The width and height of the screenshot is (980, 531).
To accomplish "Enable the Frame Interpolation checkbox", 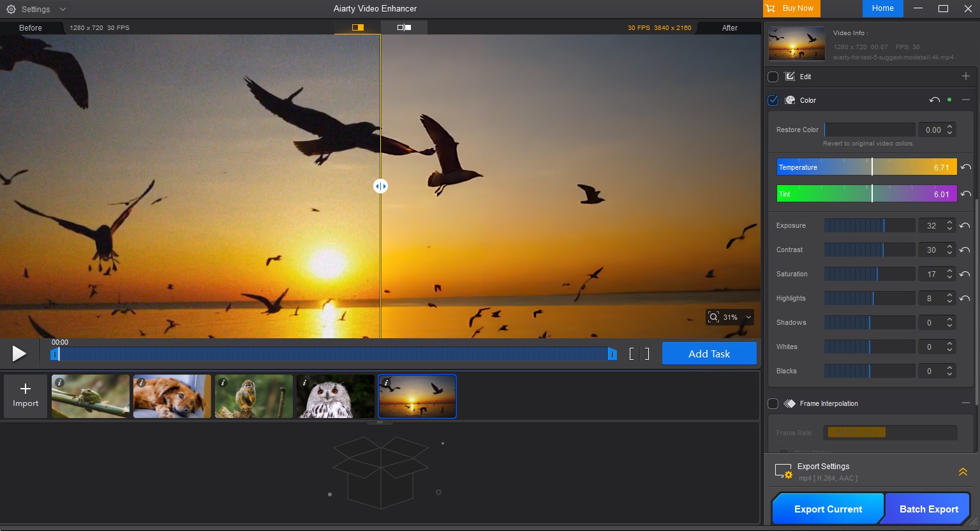I will (x=773, y=403).
